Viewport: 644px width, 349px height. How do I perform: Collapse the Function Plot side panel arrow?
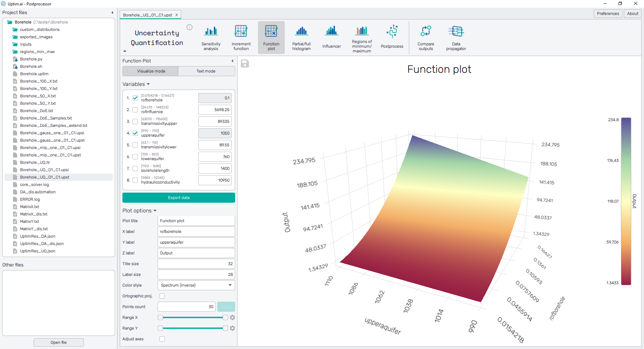click(232, 61)
